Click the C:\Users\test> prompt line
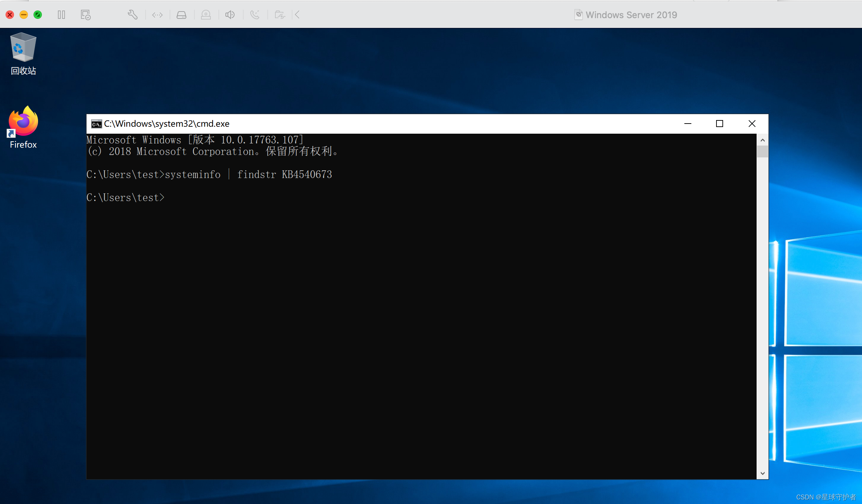 tap(126, 197)
